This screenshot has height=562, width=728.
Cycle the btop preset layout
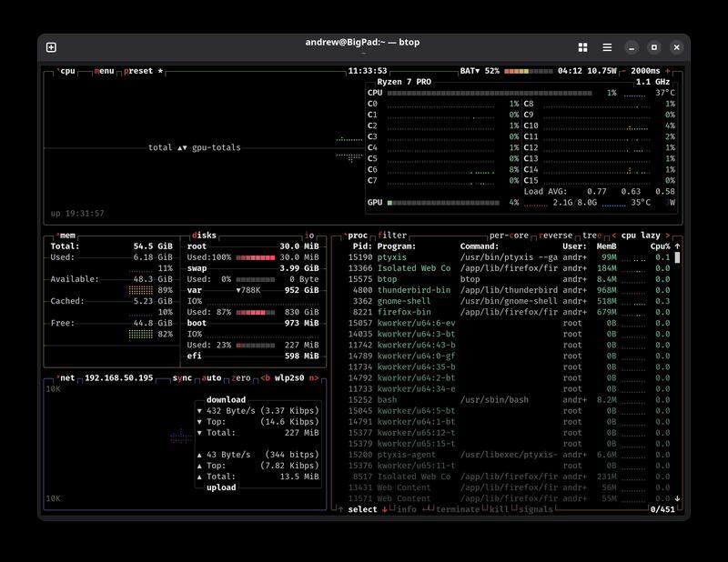pos(139,71)
